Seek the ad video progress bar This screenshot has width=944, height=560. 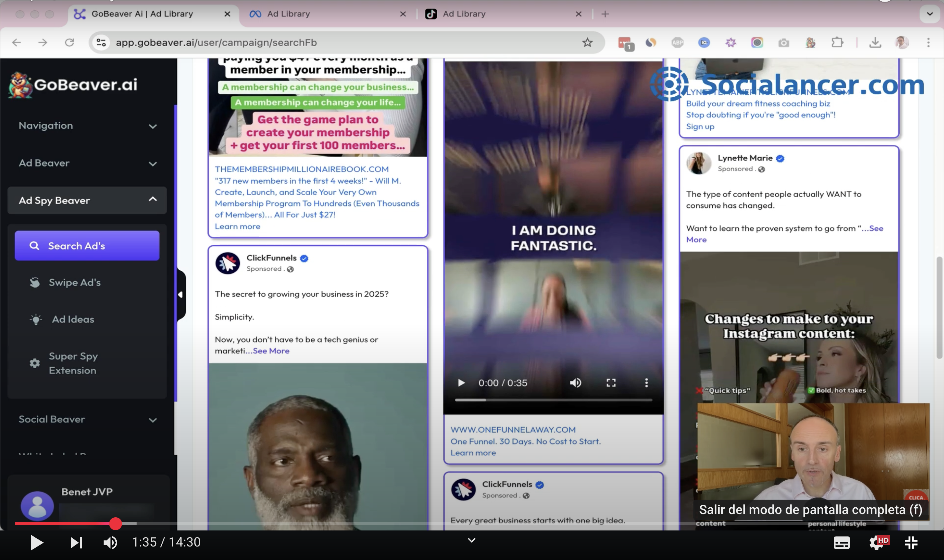[554, 400]
